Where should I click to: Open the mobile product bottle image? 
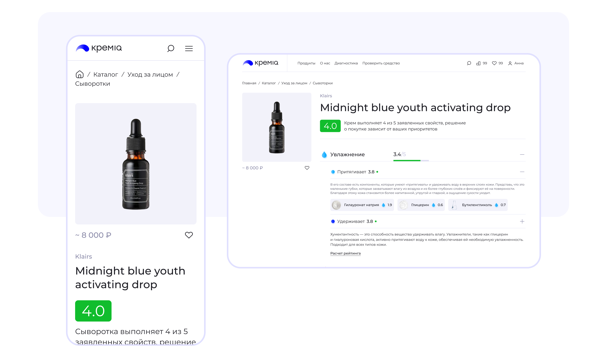[136, 164]
